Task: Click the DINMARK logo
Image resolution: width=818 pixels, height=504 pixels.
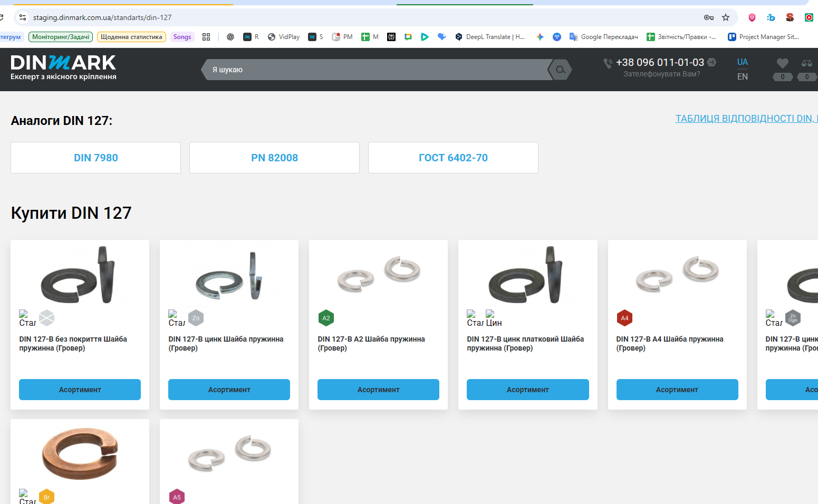Action: (x=63, y=67)
